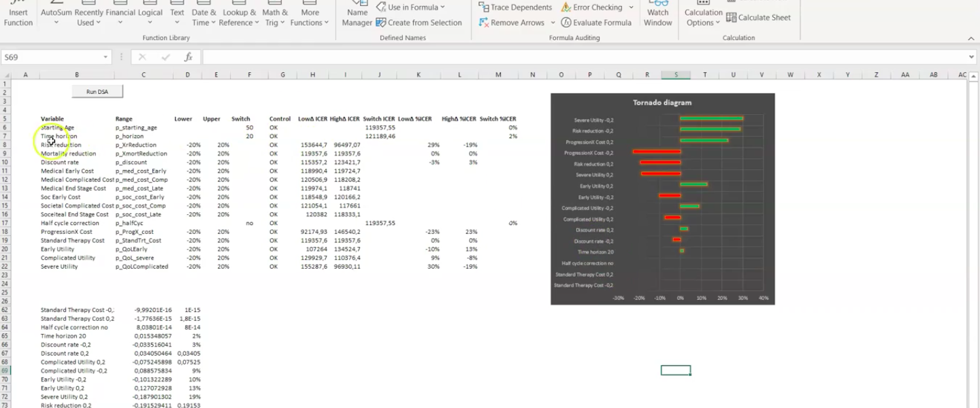The height and width of the screenshot is (408, 980).
Task: Select cell containing 'p_halfCyc'
Action: (x=143, y=223)
